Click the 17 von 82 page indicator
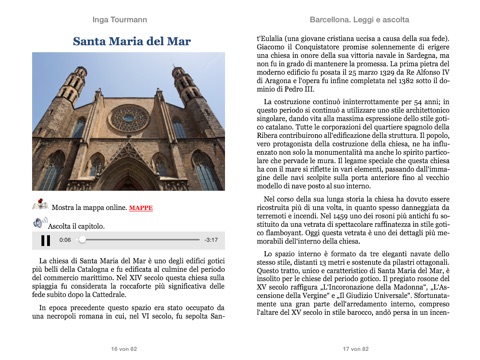 (x=356, y=349)
